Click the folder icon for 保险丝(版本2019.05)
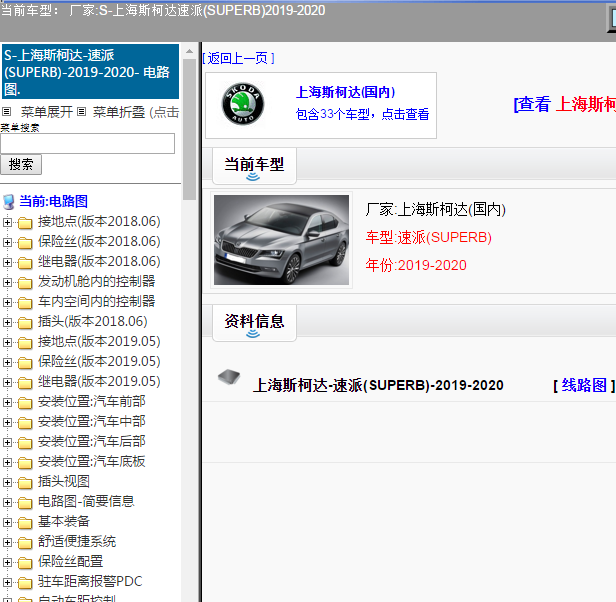The image size is (616, 602). (25, 363)
